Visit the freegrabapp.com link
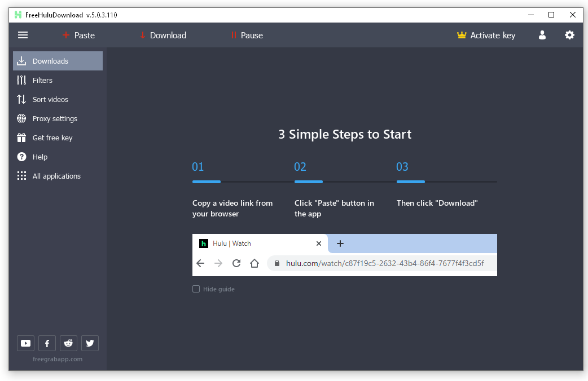 (x=58, y=359)
